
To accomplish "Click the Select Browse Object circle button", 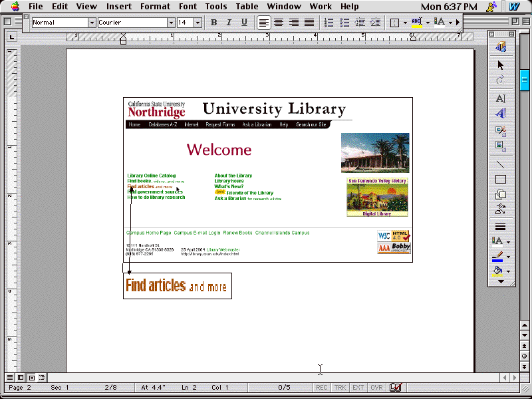I will [524, 356].
